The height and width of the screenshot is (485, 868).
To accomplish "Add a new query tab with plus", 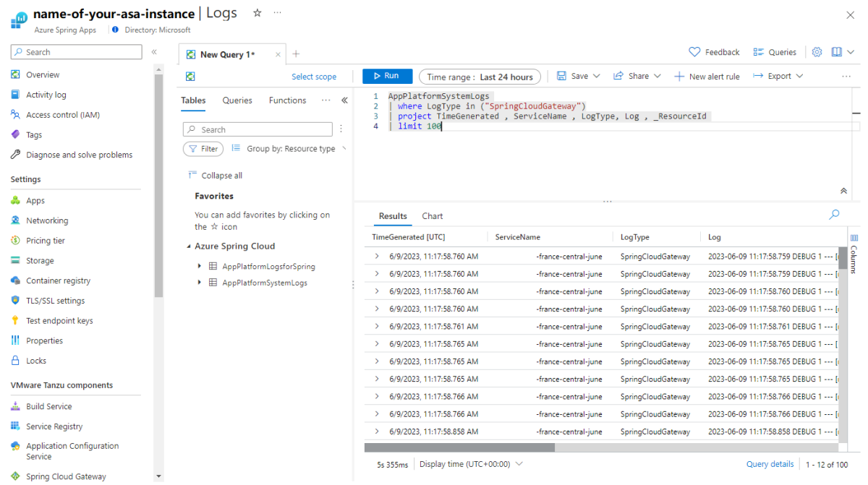I will (x=296, y=53).
